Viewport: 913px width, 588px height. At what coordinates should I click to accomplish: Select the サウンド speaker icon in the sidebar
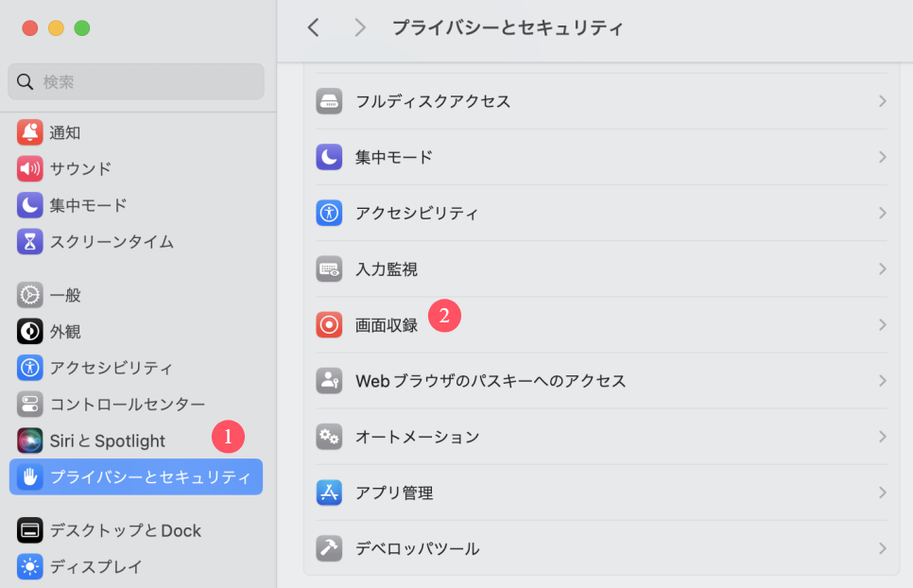(27, 168)
